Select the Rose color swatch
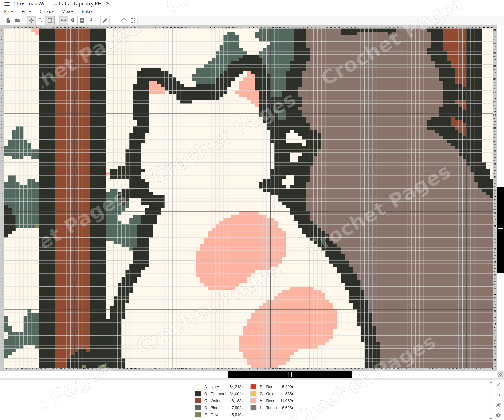 (x=253, y=401)
